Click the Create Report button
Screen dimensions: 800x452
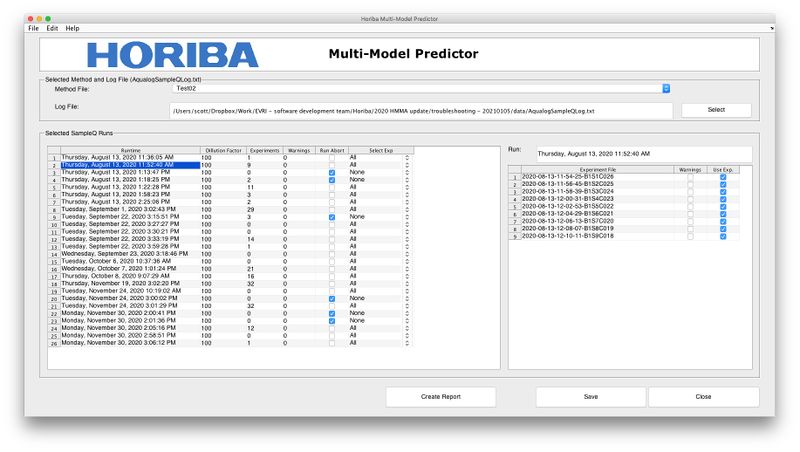coord(441,397)
